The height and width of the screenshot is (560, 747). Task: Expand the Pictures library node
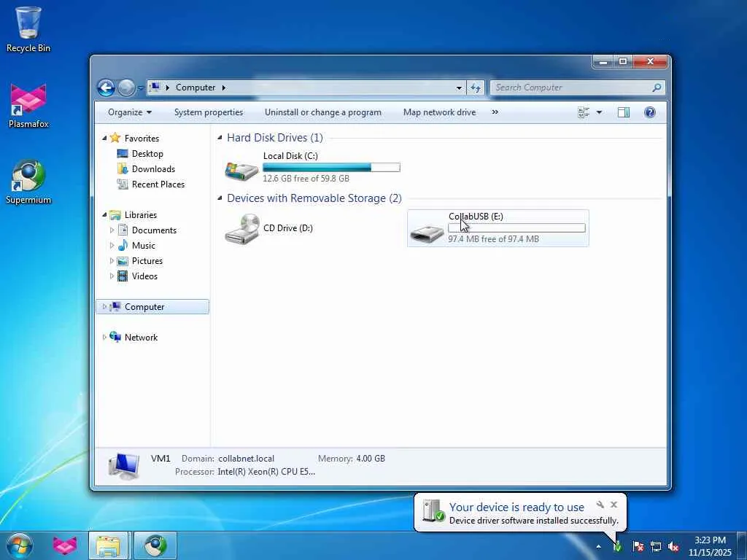pyautogui.click(x=112, y=260)
